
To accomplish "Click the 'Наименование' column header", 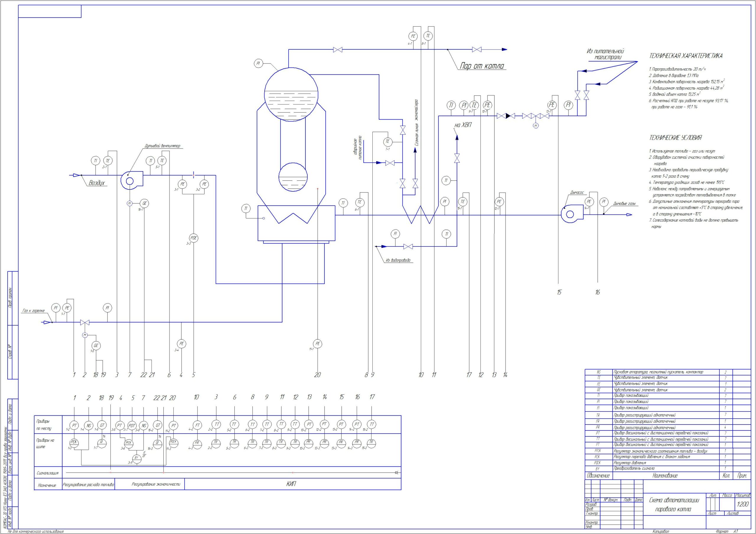I will coord(665,476).
